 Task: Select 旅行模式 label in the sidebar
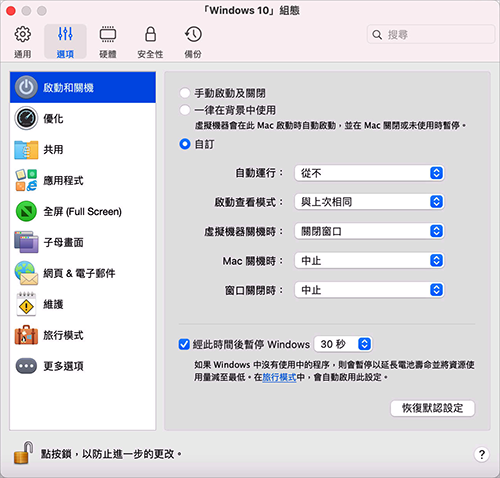(x=63, y=335)
